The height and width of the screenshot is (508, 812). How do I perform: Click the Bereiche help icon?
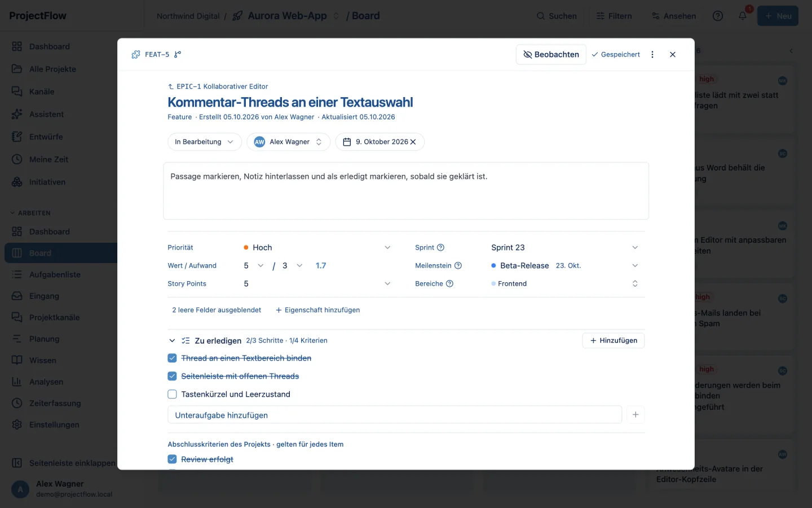click(x=449, y=283)
